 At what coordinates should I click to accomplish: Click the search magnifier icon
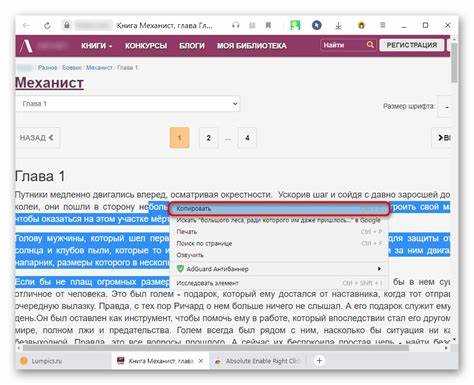370,45
